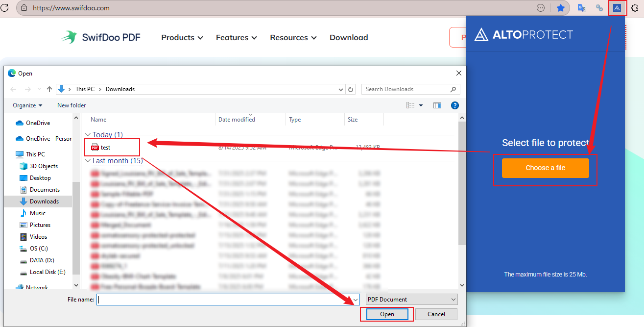
Task: Click the Open button
Action: [x=387, y=314]
